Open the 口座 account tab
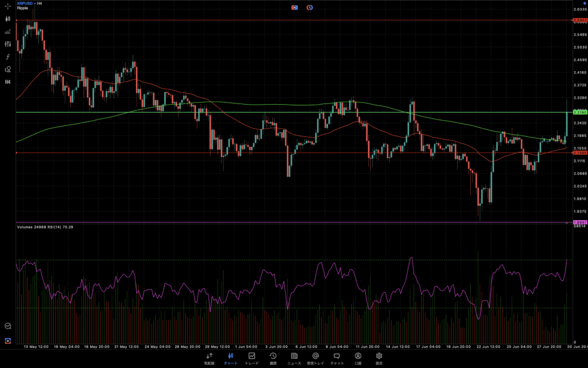Image resolution: width=588 pixels, height=368 pixels. (x=358, y=359)
